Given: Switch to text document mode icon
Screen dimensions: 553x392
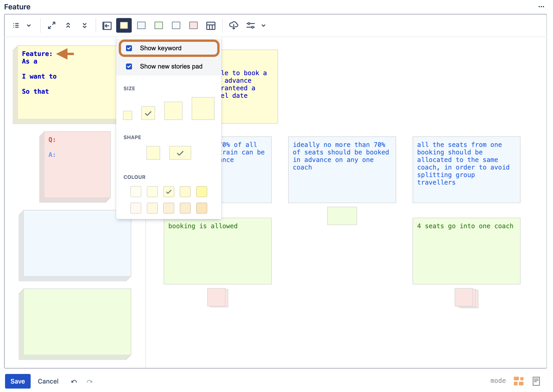Looking at the screenshot, I should coord(536,381).
